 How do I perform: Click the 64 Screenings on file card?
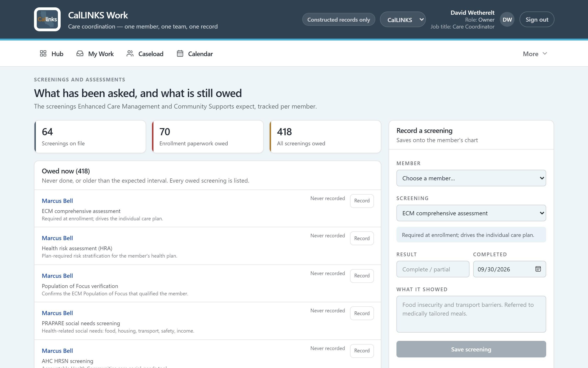(90, 137)
